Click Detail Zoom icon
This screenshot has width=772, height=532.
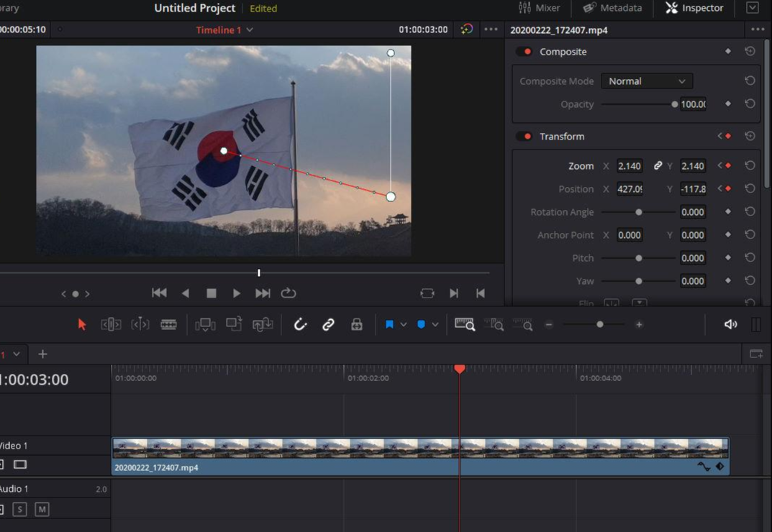[x=494, y=324]
